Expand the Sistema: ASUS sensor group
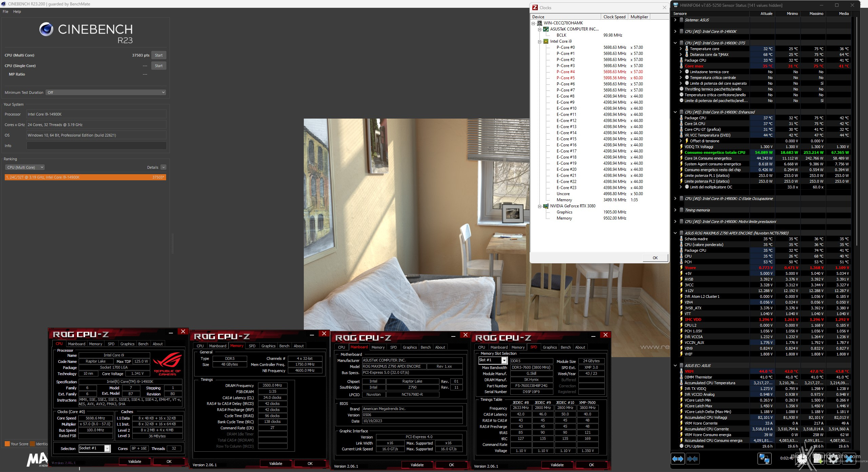Screen dimensions: 868x472 click(x=675, y=20)
